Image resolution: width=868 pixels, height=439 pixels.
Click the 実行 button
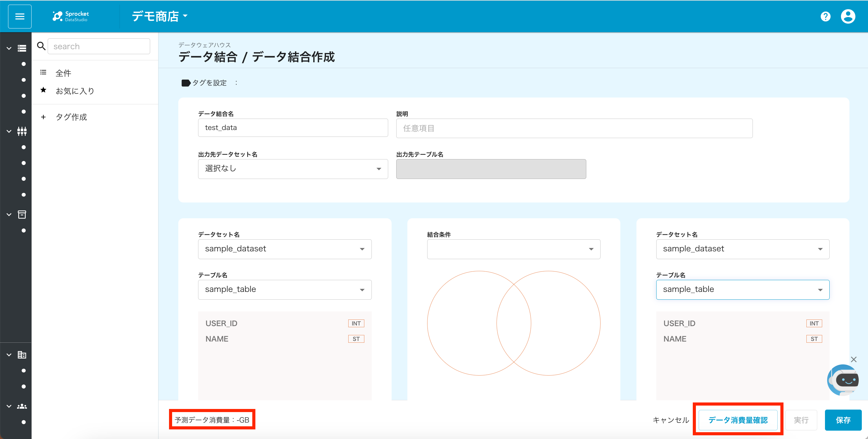coord(801,420)
